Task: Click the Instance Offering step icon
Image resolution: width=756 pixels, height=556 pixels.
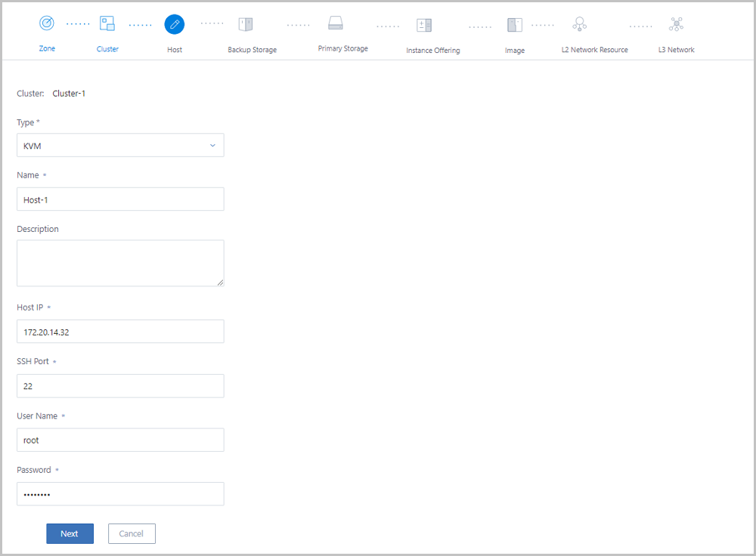Action: point(424,25)
